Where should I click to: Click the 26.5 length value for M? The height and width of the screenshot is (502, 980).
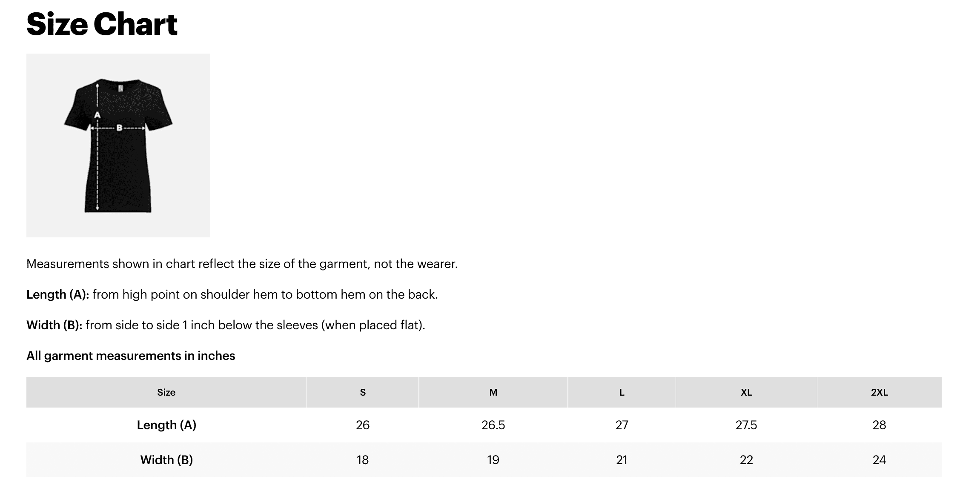point(493,425)
